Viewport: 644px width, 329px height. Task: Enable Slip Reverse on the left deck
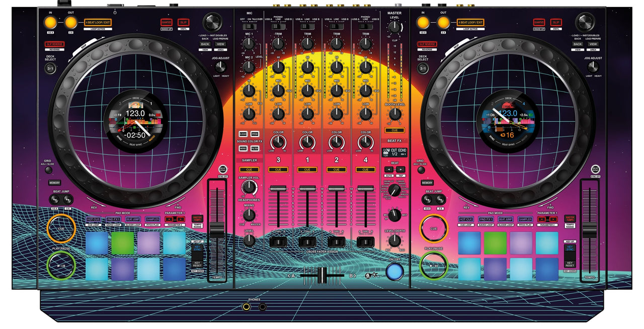click(x=54, y=44)
